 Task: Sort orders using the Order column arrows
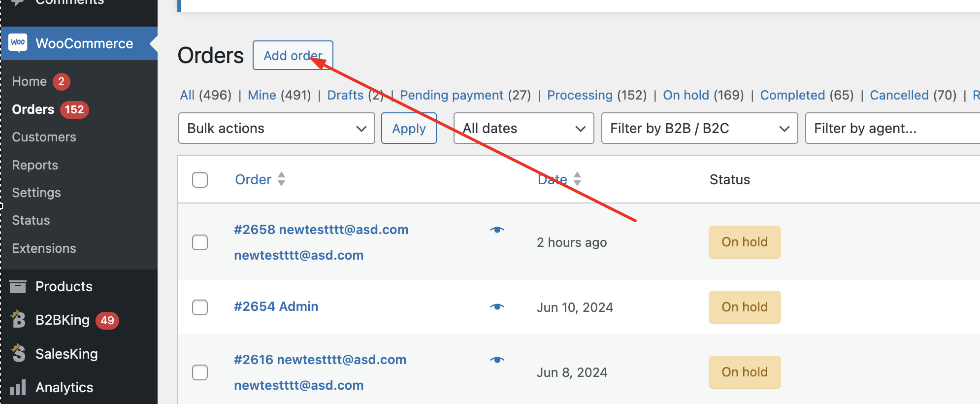click(281, 179)
